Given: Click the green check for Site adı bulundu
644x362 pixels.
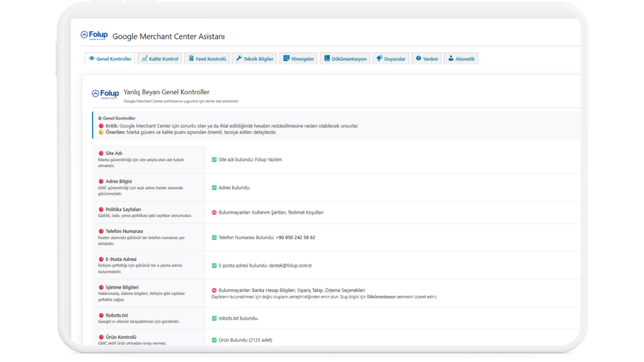Looking at the screenshot, I should click(214, 160).
